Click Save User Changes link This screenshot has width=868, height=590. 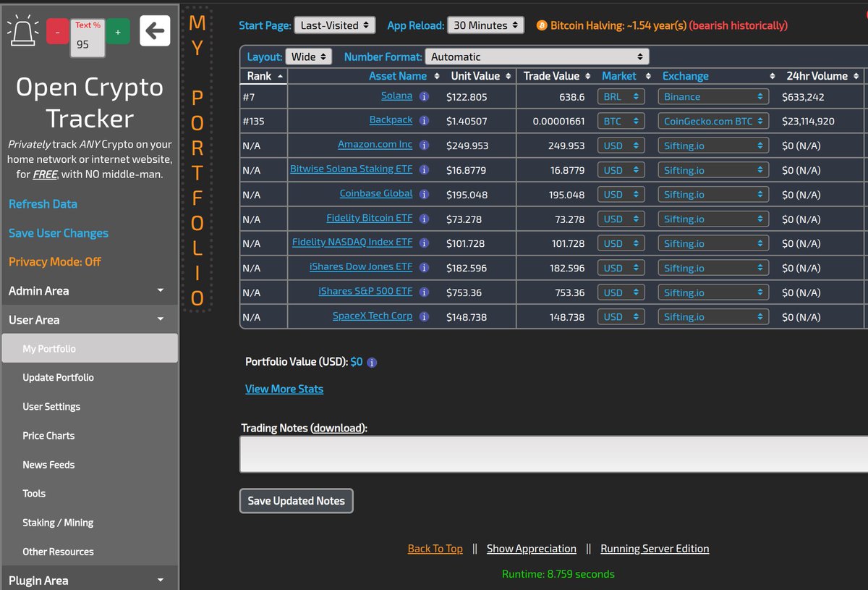59,233
